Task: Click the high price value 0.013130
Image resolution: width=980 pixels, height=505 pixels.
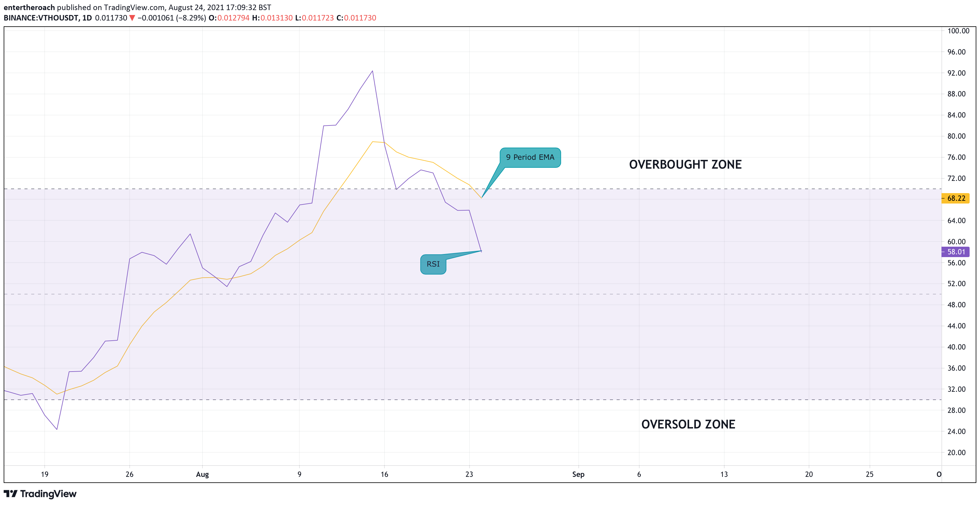Action: pyautogui.click(x=277, y=18)
